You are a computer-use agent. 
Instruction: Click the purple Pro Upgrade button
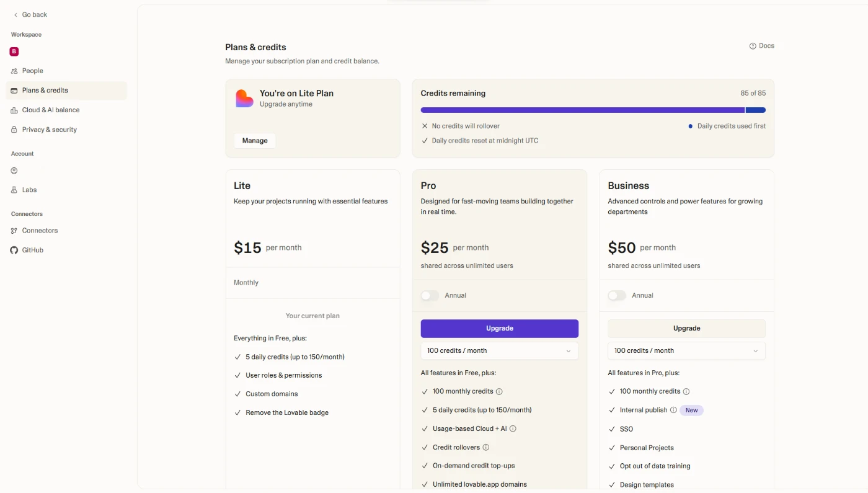499,328
